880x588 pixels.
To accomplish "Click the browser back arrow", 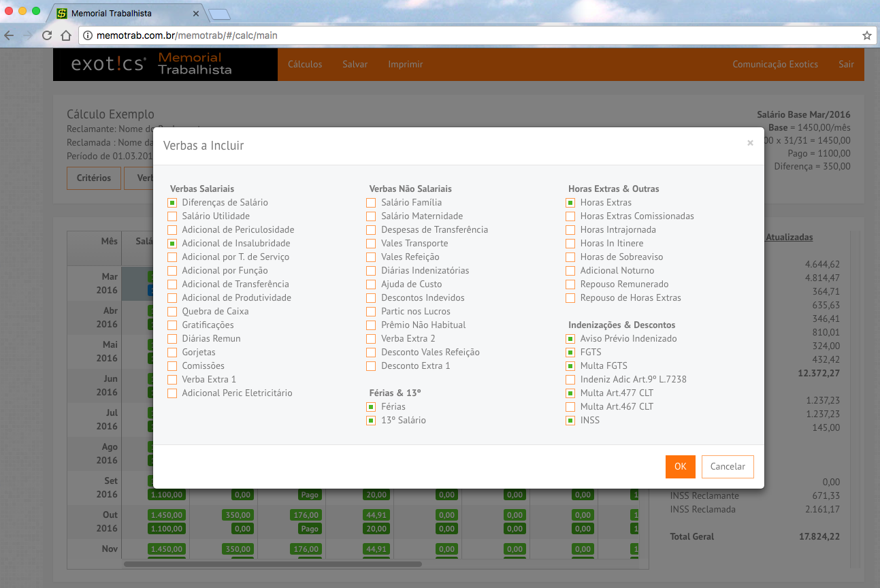I will click(9, 35).
